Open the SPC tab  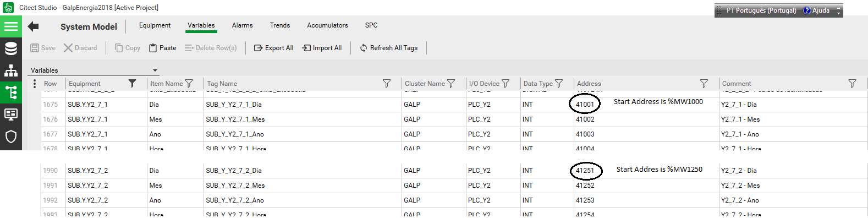371,25
